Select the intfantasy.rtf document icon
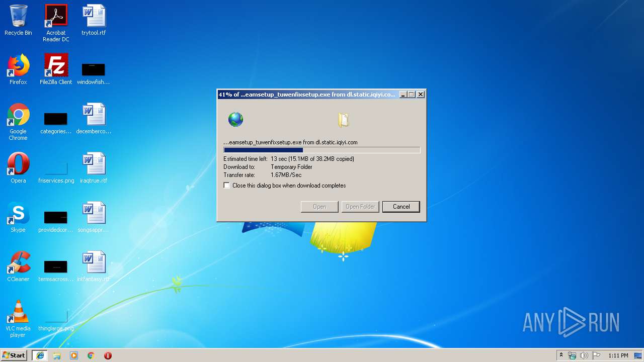 (x=94, y=266)
